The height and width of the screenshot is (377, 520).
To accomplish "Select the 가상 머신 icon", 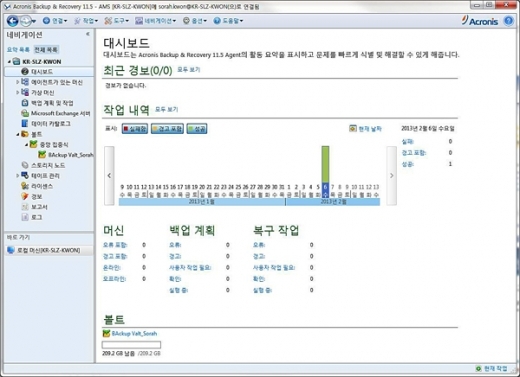I will point(25,92).
